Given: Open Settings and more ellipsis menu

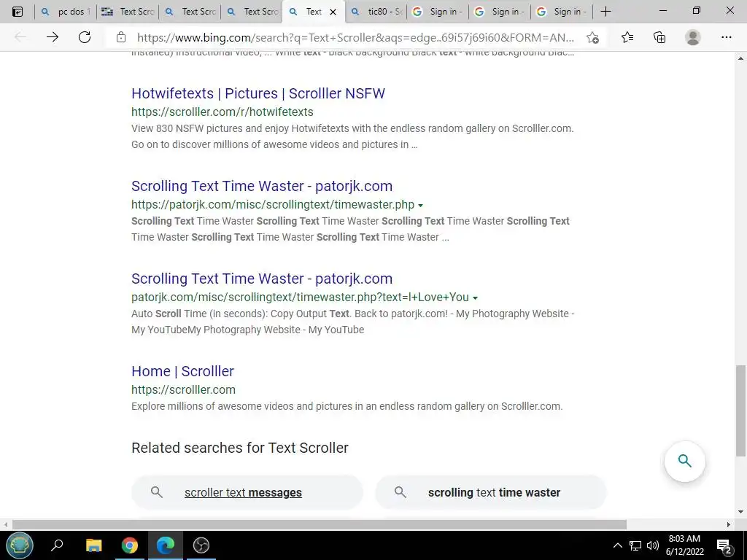Looking at the screenshot, I should click(x=726, y=37).
